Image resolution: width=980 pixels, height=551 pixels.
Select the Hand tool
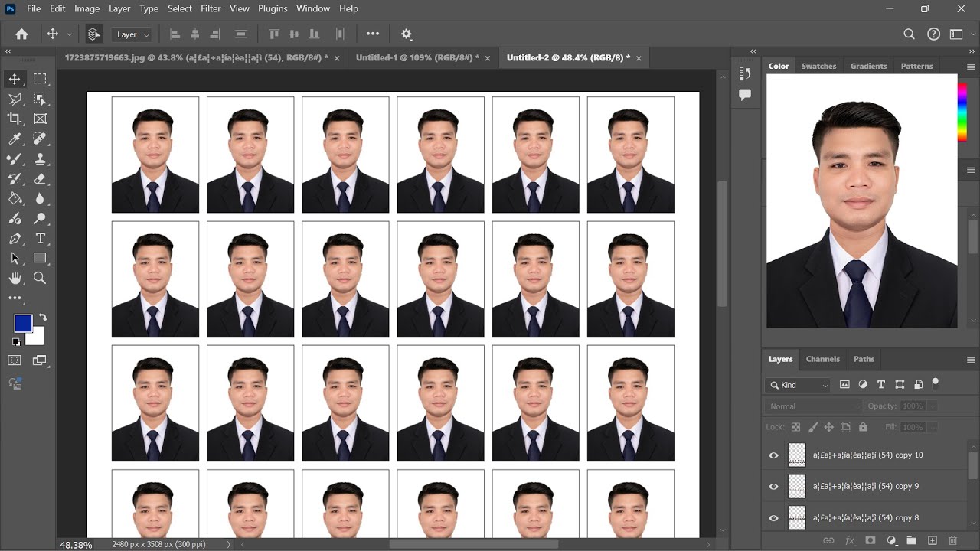pos(15,279)
